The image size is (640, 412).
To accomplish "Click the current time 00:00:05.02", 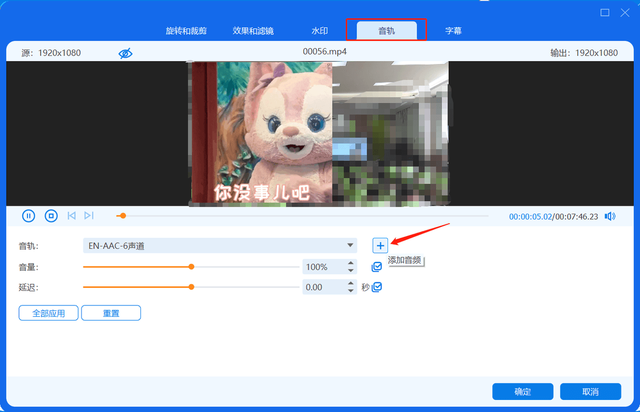I will click(530, 217).
